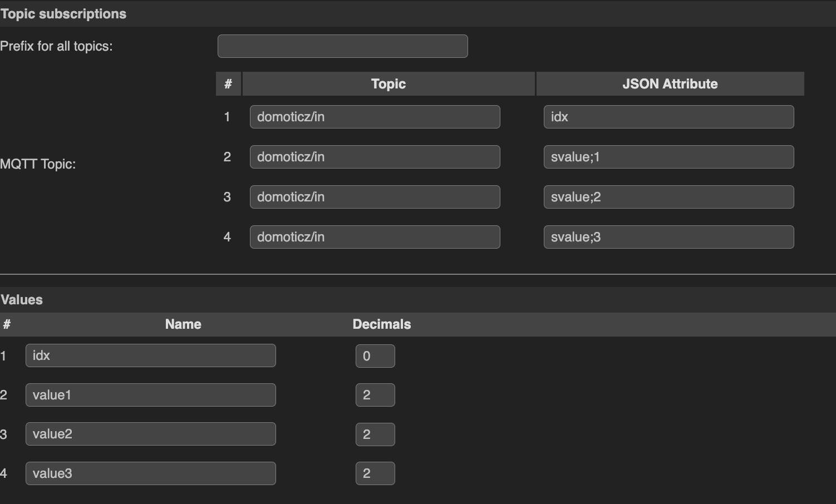This screenshot has height=504, width=836.
Task: Edit the svalue;1 JSON Attribute field
Action: 668,157
